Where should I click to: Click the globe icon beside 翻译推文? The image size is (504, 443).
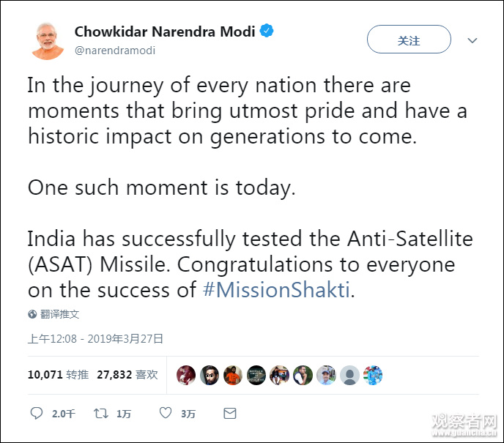tap(32, 314)
